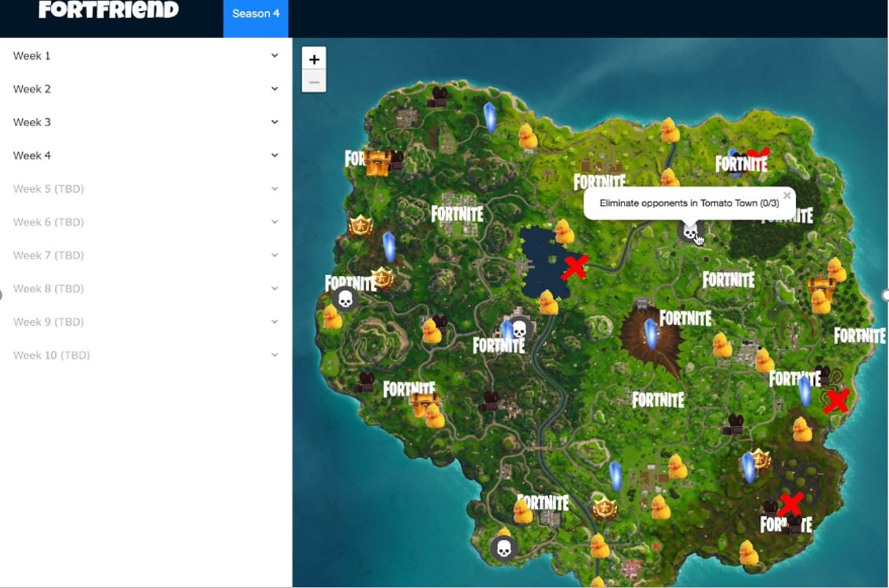
Task: Select the Week 6 (TBD) row label
Action: point(49,222)
